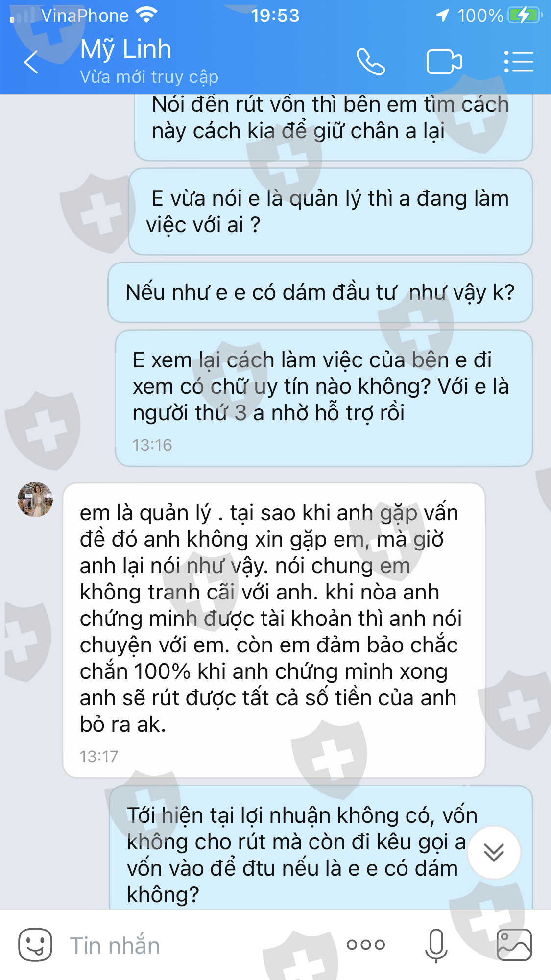Open more options three-dots in input bar

pyautogui.click(x=365, y=945)
